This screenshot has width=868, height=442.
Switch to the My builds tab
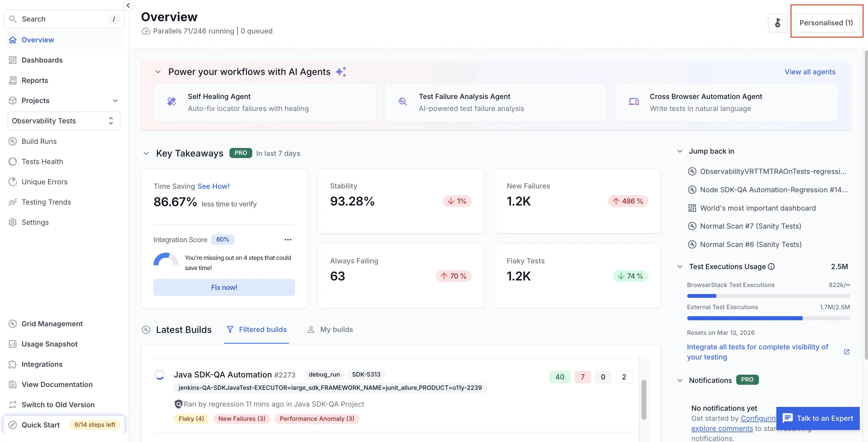point(330,329)
